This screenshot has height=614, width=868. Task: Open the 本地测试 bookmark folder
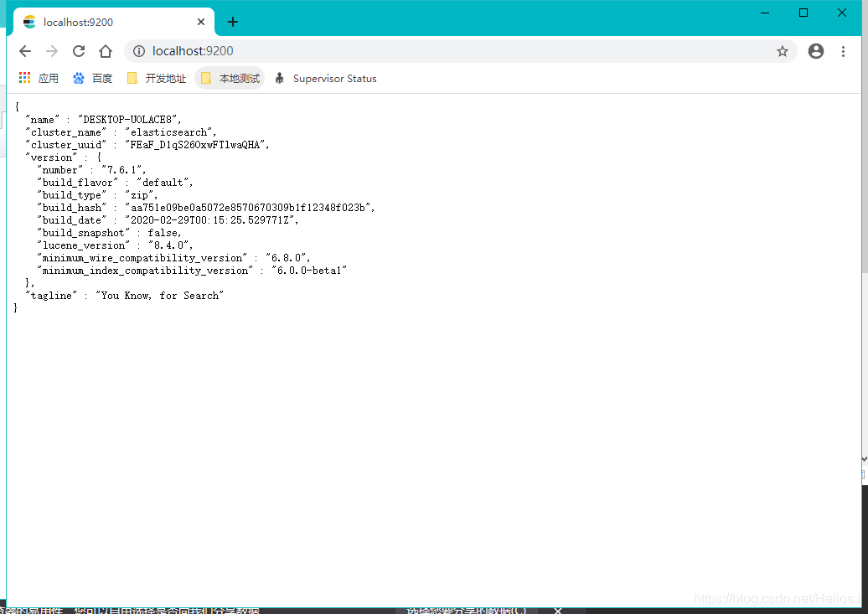[x=230, y=79]
